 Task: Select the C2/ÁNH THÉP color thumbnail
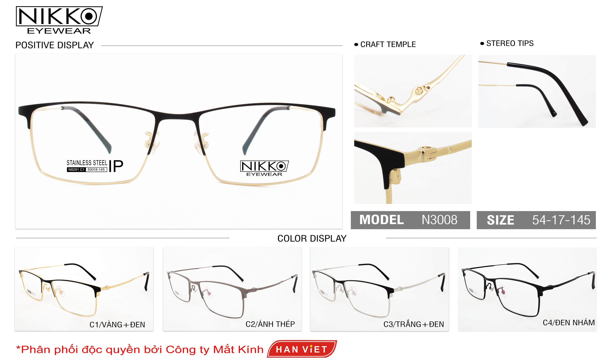tap(232, 289)
